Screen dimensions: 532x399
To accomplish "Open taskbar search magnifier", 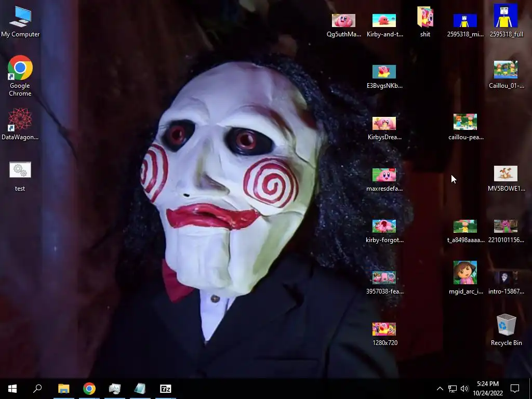I will [x=37, y=389].
